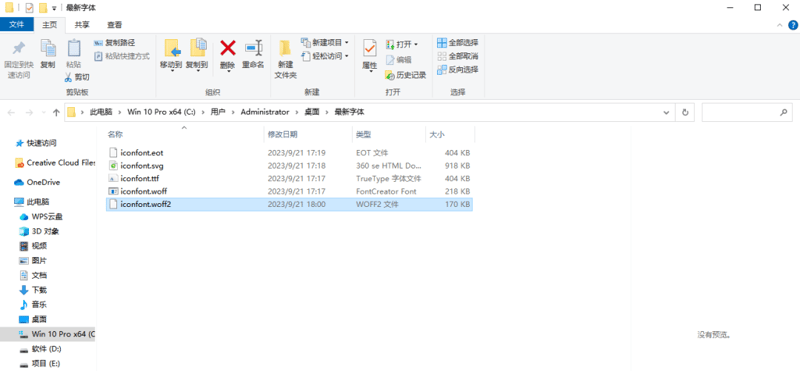Click 全部选择 select all
Viewport: 800px width, 371px height.
tap(458, 43)
